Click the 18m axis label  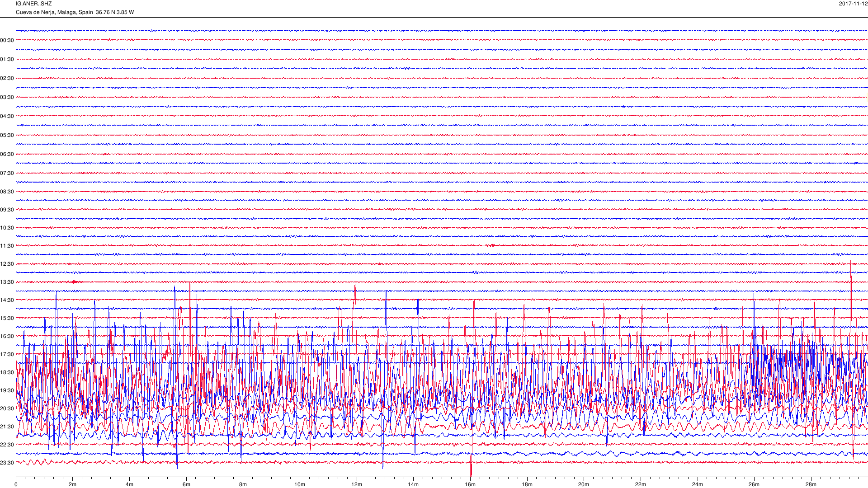click(527, 484)
